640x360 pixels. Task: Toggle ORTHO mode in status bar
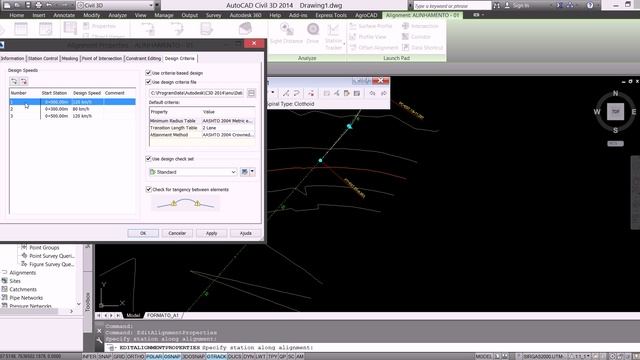(x=136, y=356)
